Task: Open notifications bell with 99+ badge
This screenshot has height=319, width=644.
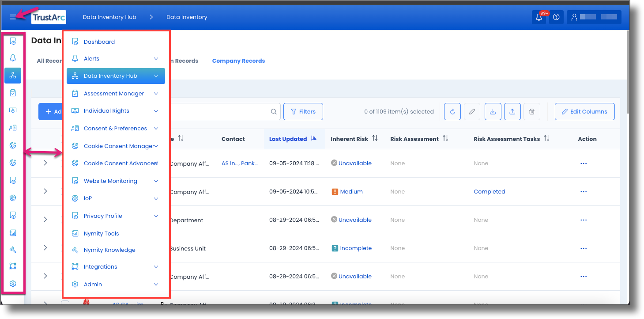Action: point(539,17)
